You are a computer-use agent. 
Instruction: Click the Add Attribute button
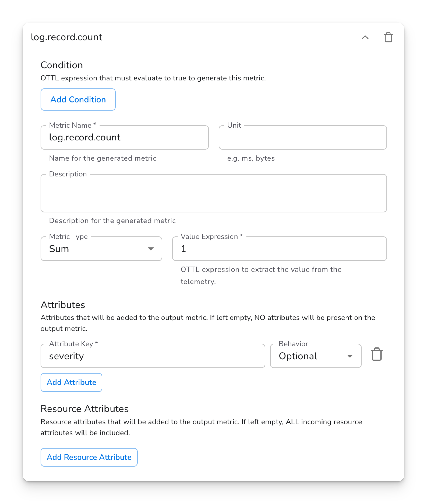[x=71, y=382]
